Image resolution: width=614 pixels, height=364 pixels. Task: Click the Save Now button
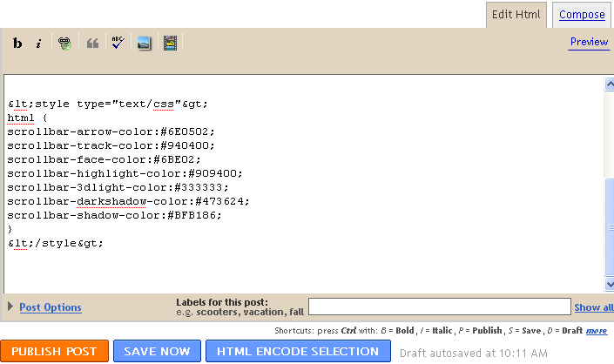point(157,351)
